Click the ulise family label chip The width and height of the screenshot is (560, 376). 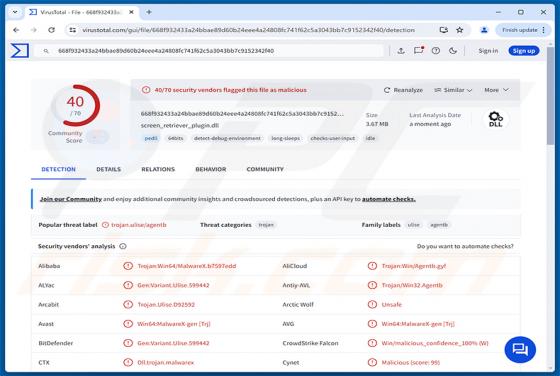click(414, 225)
